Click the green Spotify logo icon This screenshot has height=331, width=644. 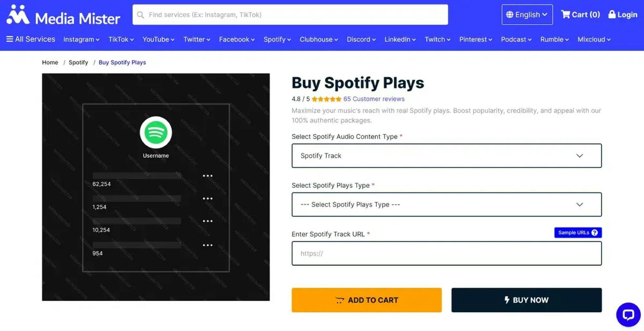[x=156, y=132]
